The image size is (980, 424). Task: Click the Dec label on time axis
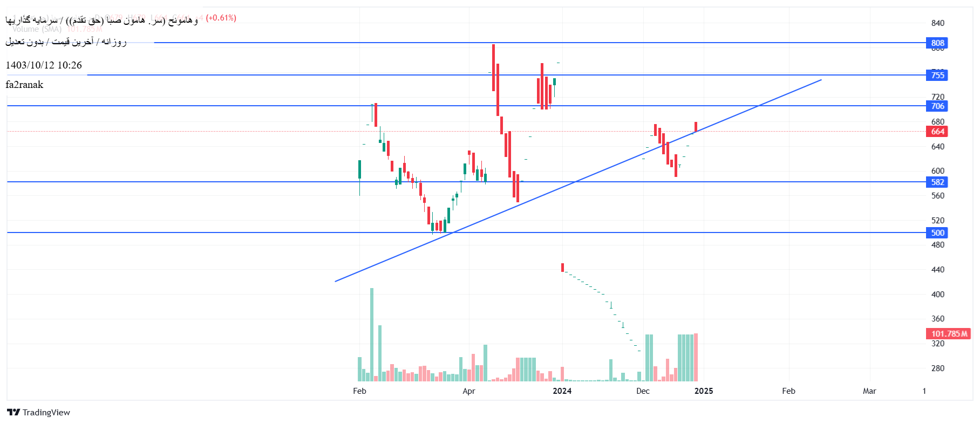pos(643,391)
